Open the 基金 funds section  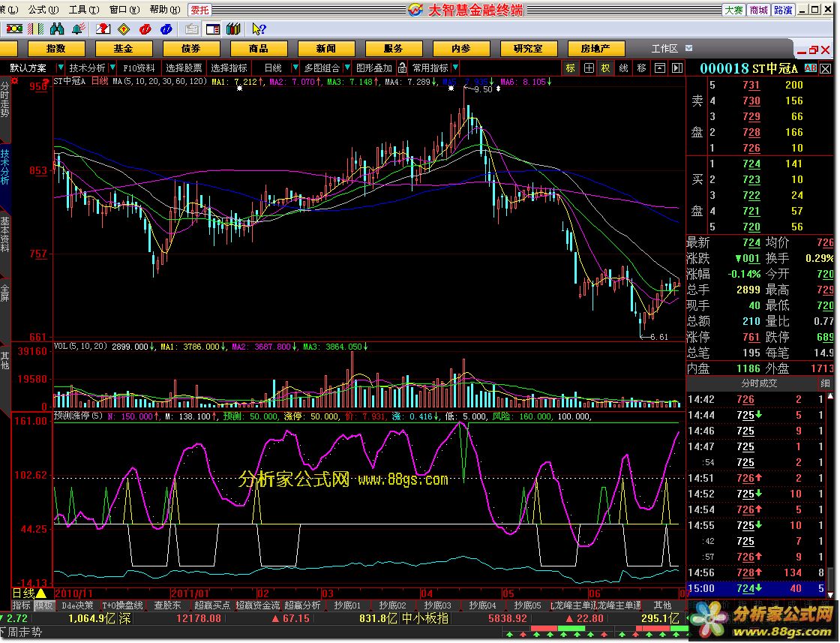click(x=123, y=49)
